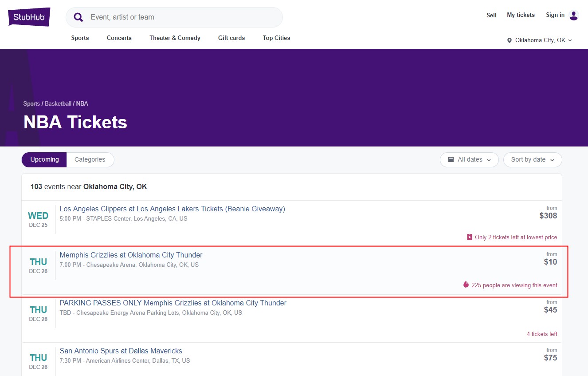Click '7:30 PM - American Airlines Center' text
Viewport: 588px width, 376px height.
pos(125,361)
